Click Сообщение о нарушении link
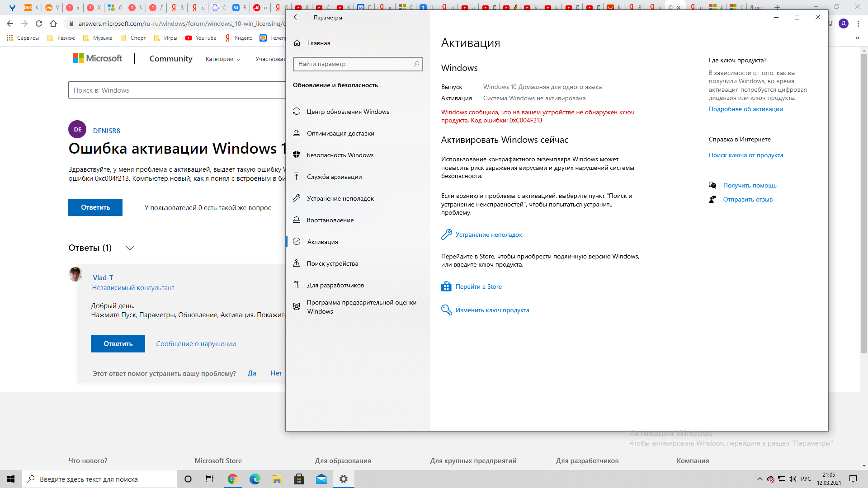Viewport: 868px width, 488px height. [196, 344]
